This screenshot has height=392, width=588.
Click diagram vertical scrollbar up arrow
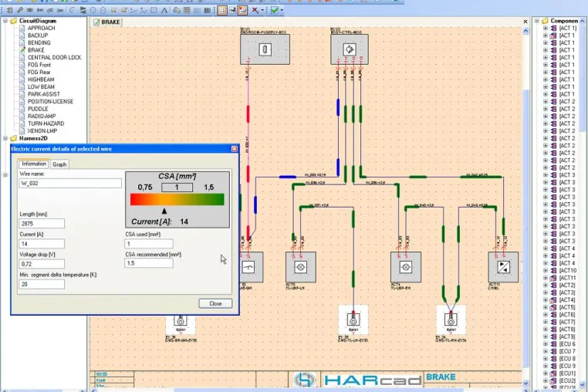click(525, 31)
